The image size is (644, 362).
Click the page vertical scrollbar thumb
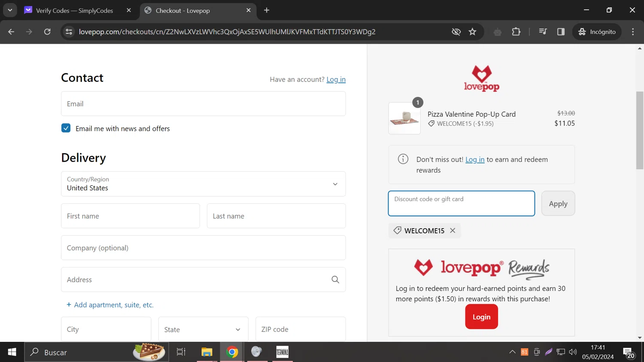[640, 130]
